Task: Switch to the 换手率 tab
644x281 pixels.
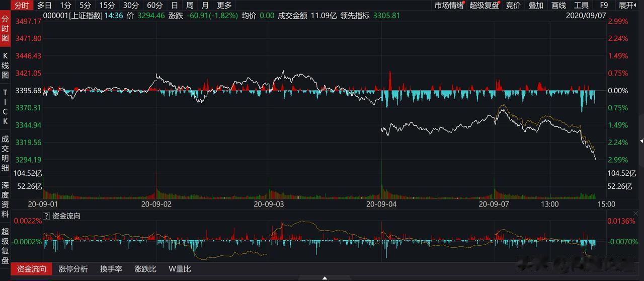Action: pos(111,269)
